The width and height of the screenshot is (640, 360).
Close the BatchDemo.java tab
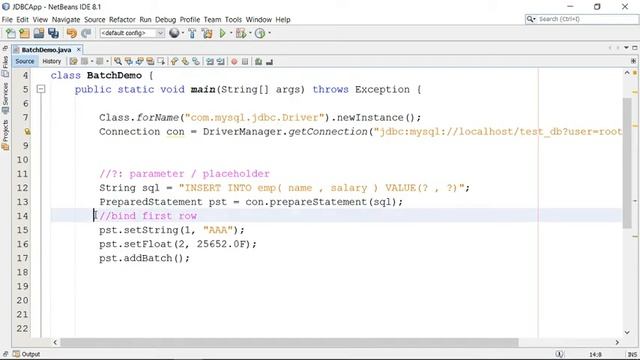pyautogui.click(x=78, y=49)
